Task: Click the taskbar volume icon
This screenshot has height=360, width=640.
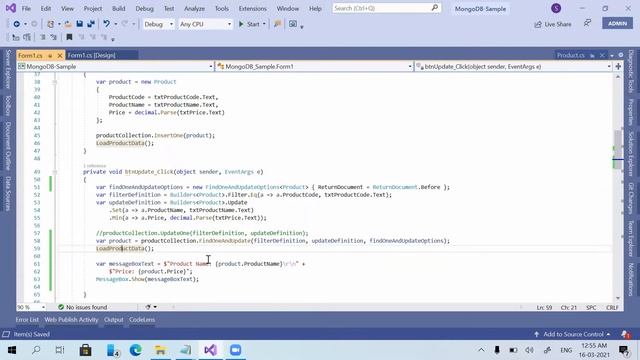Action: (x=529, y=350)
